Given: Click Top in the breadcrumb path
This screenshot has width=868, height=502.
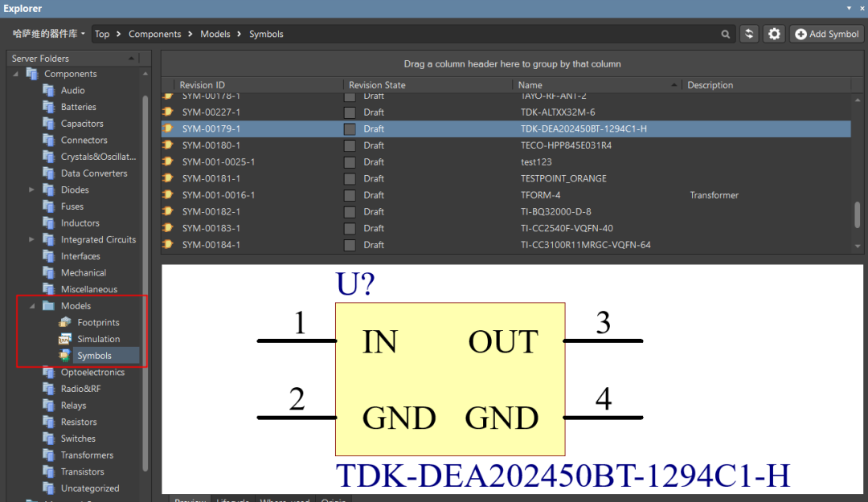Looking at the screenshot, I should 102,34.
